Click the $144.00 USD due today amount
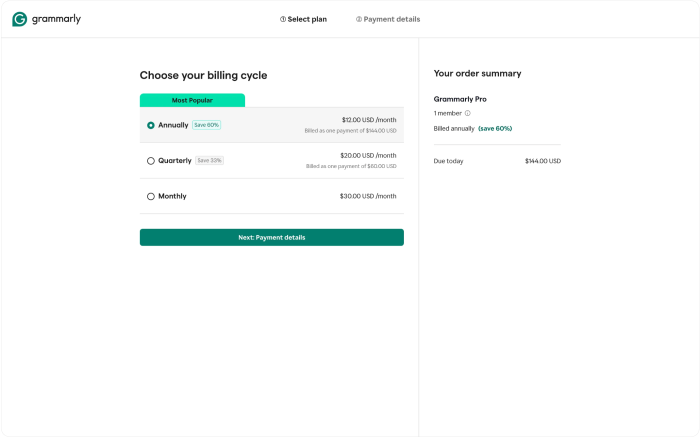This screenshot has height=438, width=700. 543,161
